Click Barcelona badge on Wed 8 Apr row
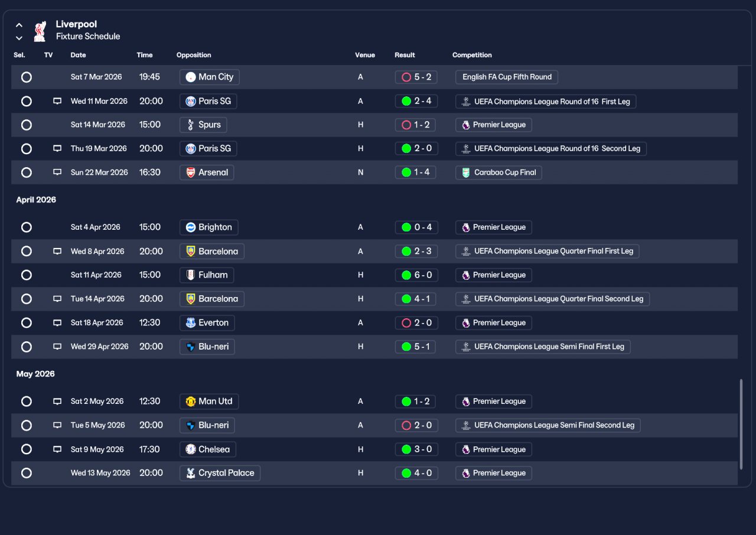Screen dimensions: 756x535 190,251
